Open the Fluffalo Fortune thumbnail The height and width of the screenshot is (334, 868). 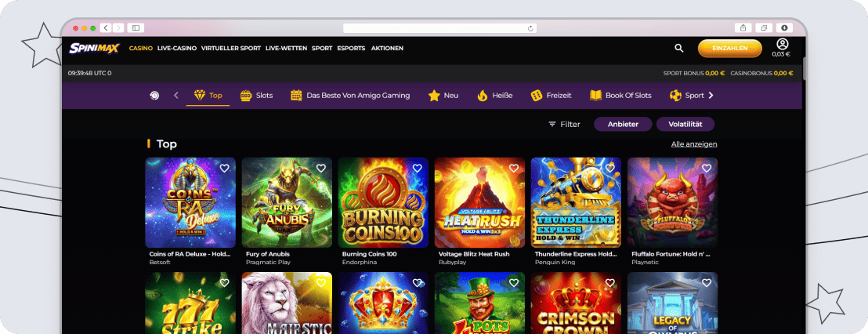point(673,202)
